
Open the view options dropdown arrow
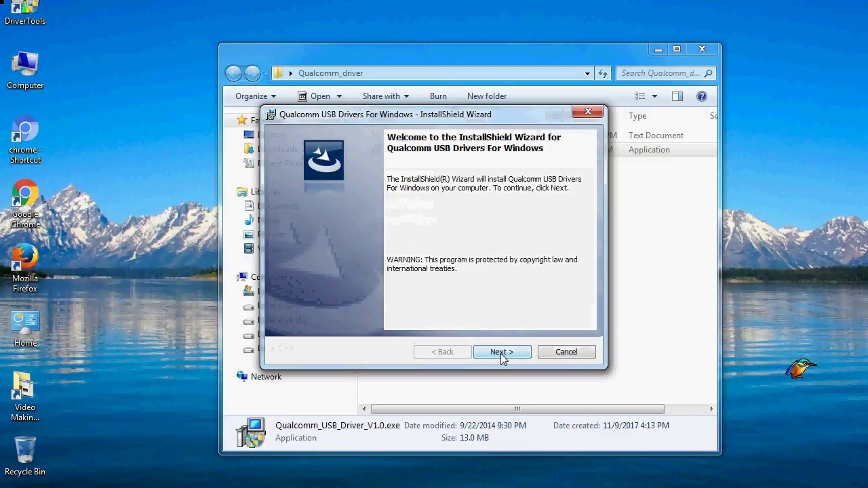pos(654,96)
